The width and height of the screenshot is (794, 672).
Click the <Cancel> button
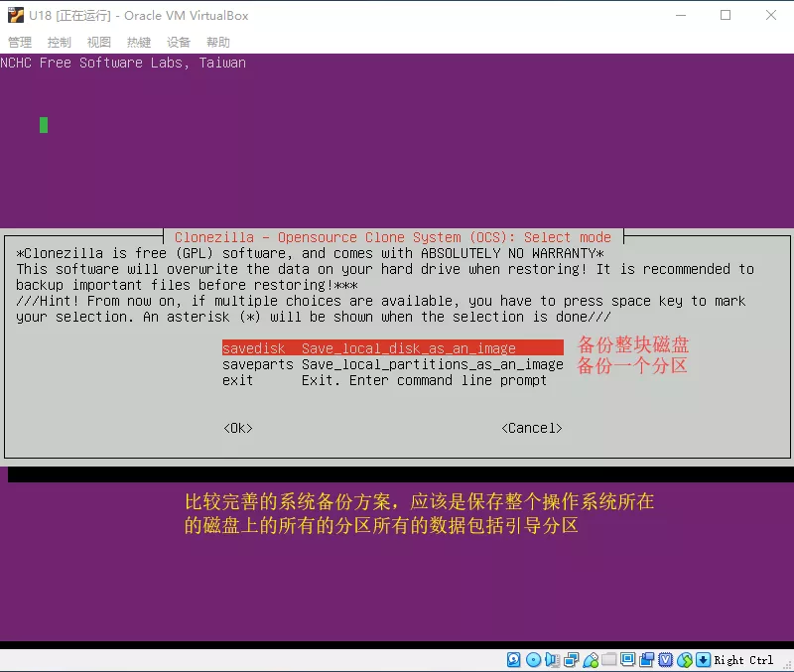click(532, 428)
